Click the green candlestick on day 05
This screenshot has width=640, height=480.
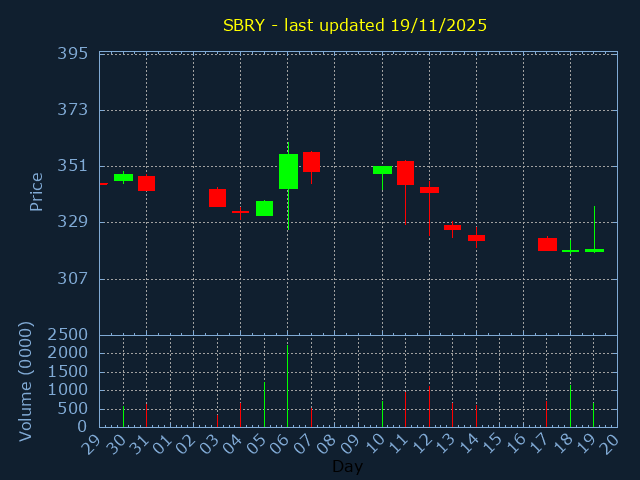coord(264,208)
